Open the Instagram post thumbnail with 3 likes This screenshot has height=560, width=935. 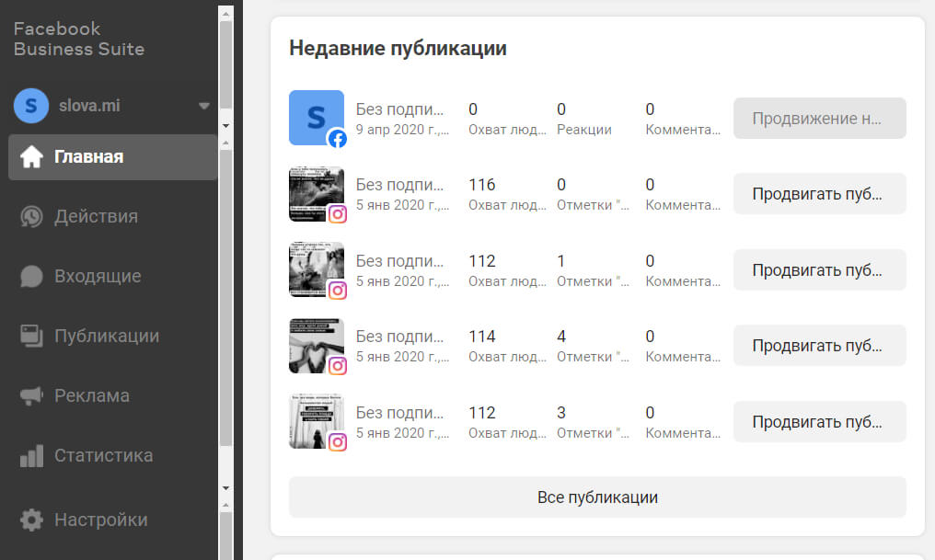click(316, 422)
